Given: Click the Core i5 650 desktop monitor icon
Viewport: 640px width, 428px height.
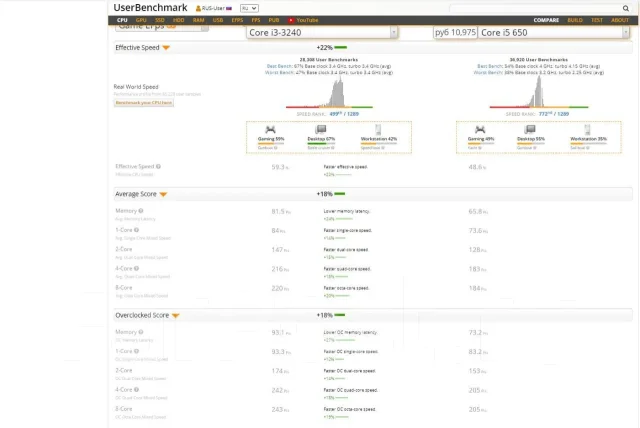Looking at the screenshot, I should point(530,129).
